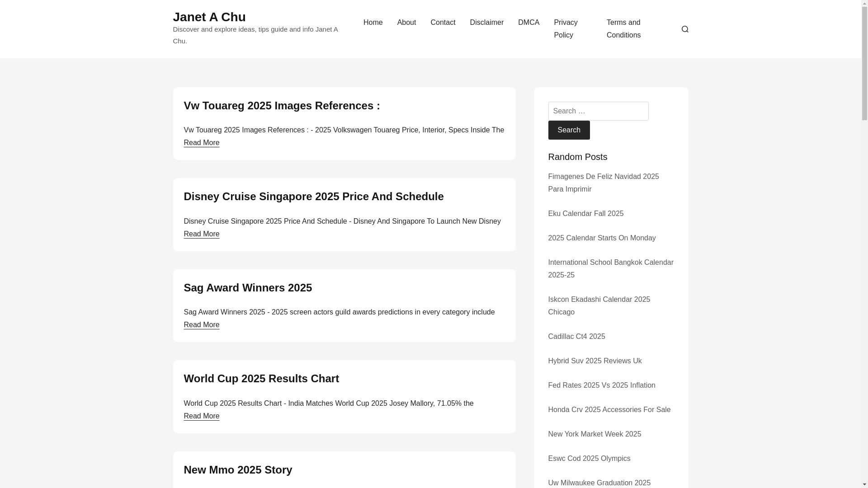
Task: Go to the Home menu item
Action: pyautogui.click(x=373, y=23)
